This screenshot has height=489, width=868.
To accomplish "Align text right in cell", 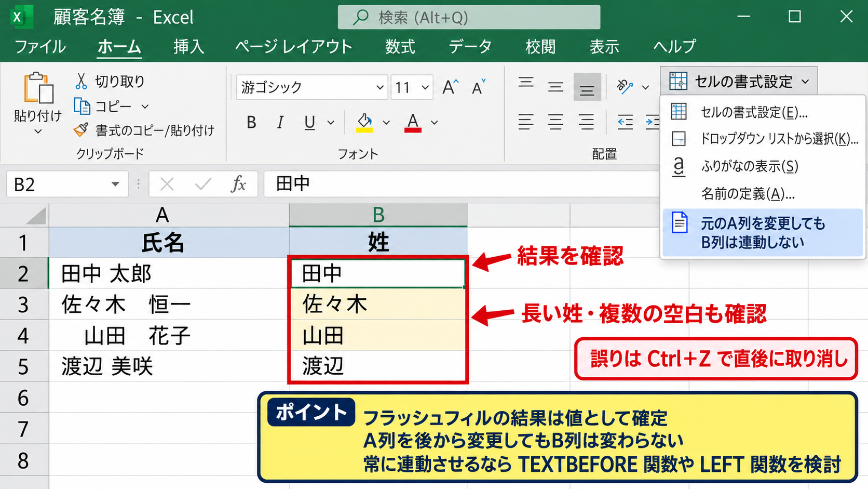I will [x=586, y=122].
